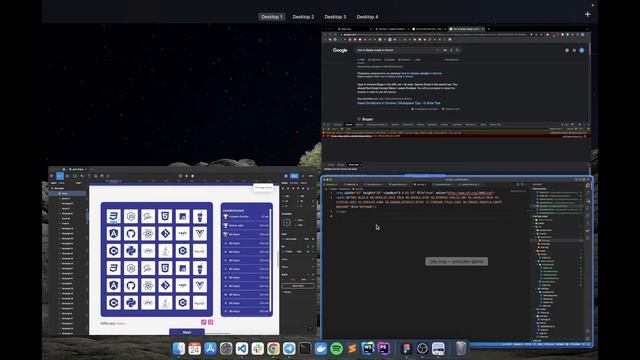Switch to Desktop 2 space
This screenshot has height=360, width=640.
[303, 17]
